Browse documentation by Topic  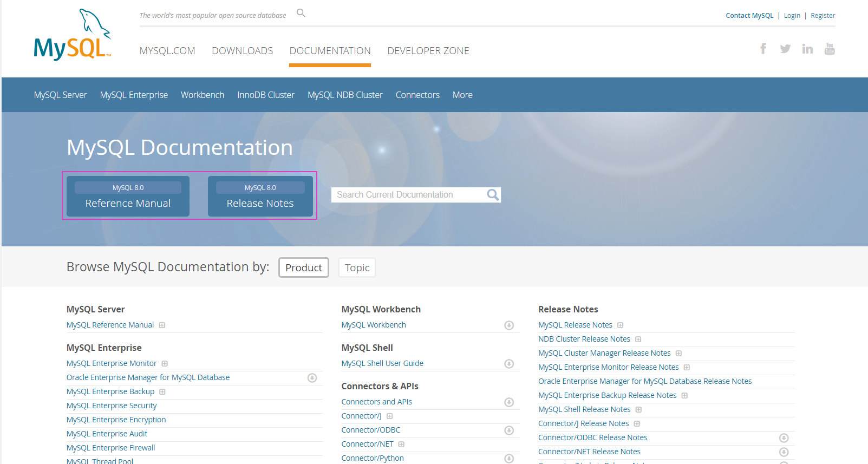pyautogui.click(x=357, y=267)
